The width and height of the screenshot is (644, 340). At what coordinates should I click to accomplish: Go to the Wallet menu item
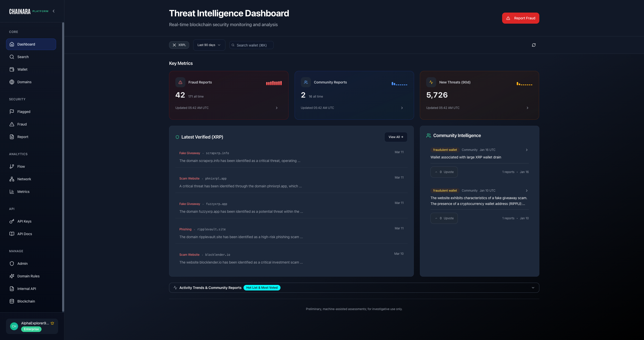31,69
